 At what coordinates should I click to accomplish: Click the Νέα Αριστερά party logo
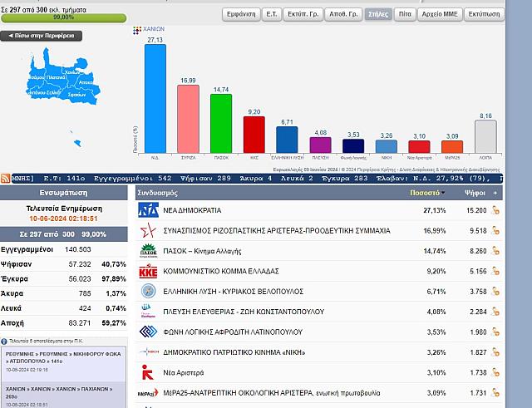148,371
